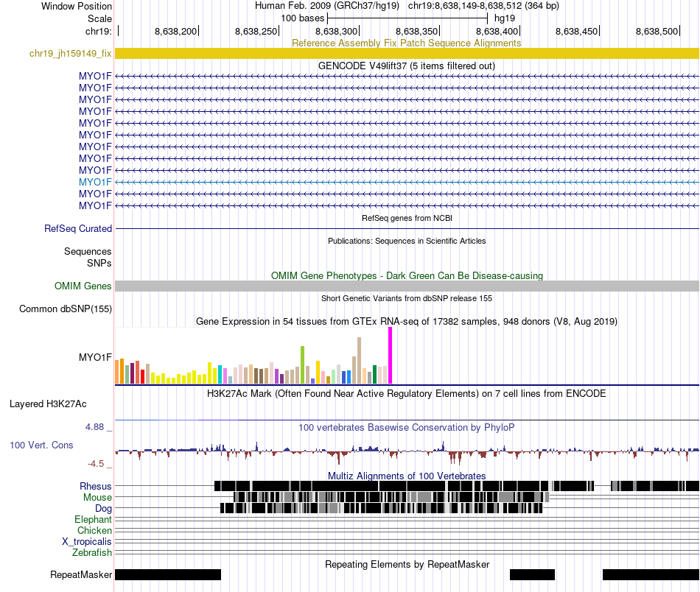The width and height of the screenshot is (700, 592).
Task: Click the yellow-green bar in GTEx expression chart
Action: [x=302, y=365]
